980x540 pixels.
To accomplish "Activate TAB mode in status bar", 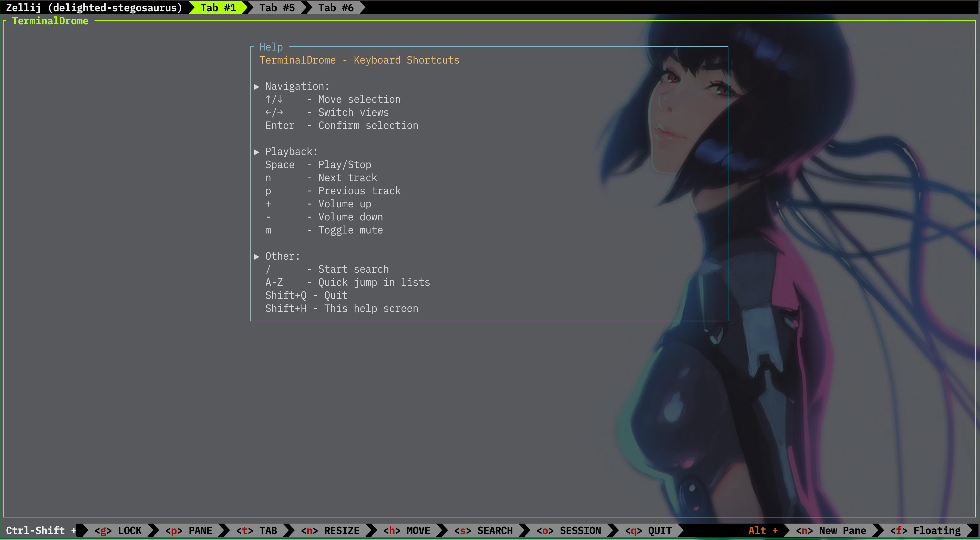I will 257,531.
